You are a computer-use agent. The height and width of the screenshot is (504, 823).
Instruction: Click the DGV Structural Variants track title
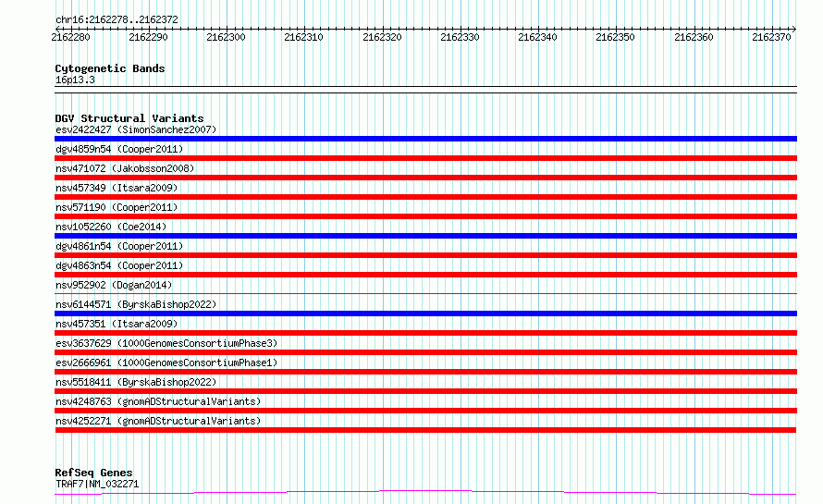129,118
